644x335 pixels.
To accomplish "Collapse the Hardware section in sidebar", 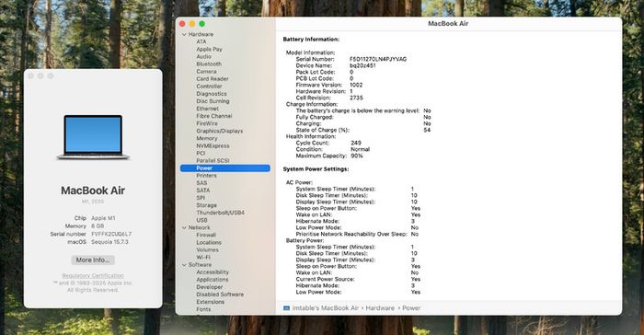I will pyautogui.click(x=184, y=35).
